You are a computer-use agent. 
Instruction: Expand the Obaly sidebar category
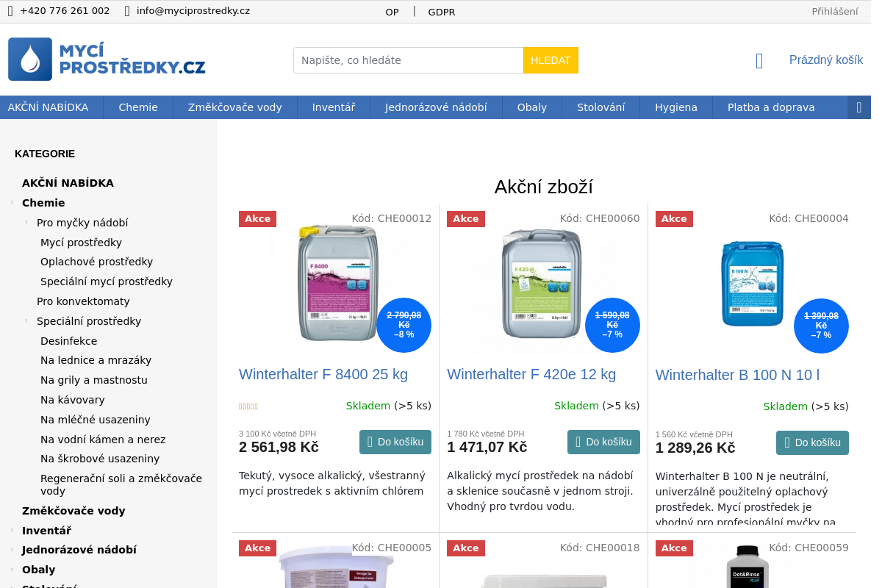[12, 570]
